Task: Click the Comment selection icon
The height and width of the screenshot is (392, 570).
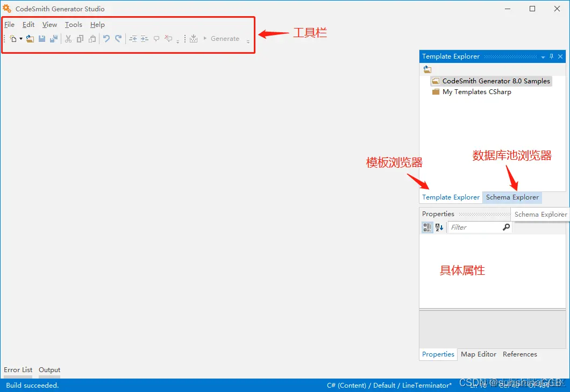Action: click(x=156, y=39)
